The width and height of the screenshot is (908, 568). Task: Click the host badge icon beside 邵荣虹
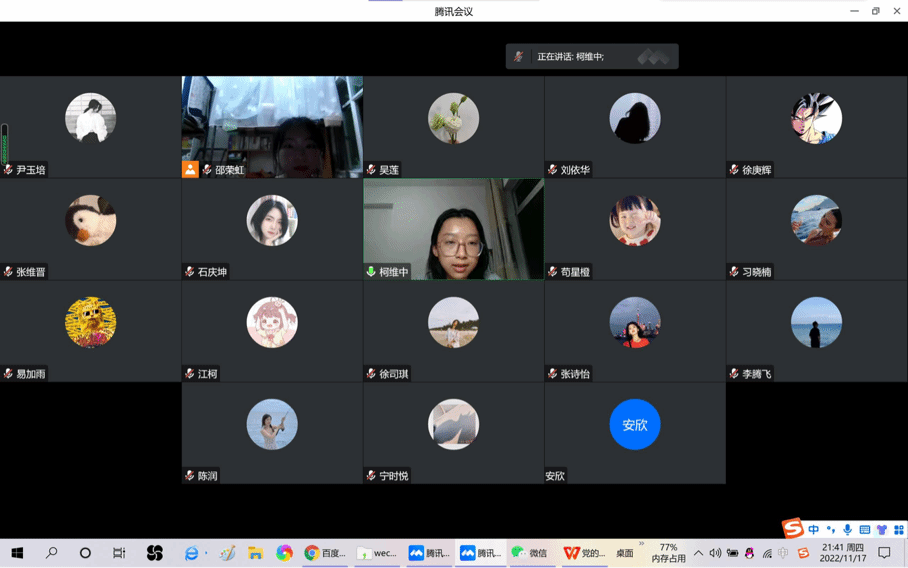coord(190,170)
